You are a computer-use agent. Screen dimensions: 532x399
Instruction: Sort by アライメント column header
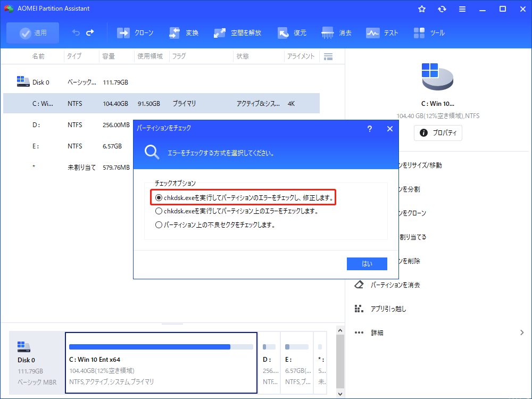coord(301,56)
